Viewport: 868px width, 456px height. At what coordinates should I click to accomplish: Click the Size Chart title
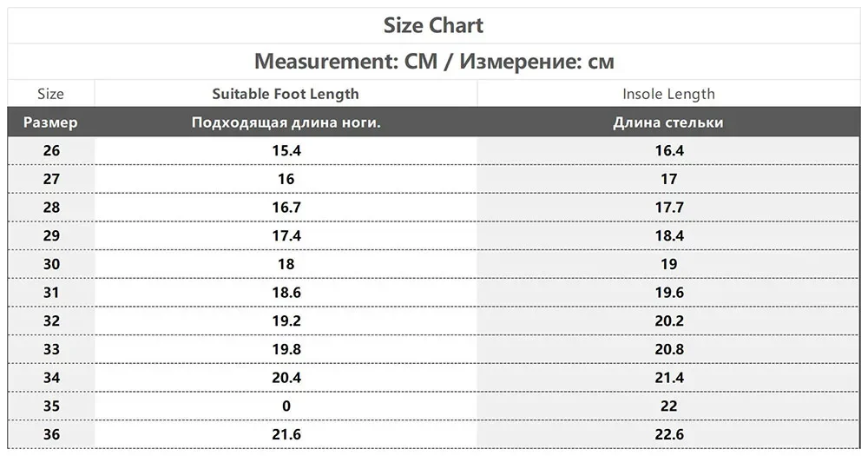coord(433,25)
